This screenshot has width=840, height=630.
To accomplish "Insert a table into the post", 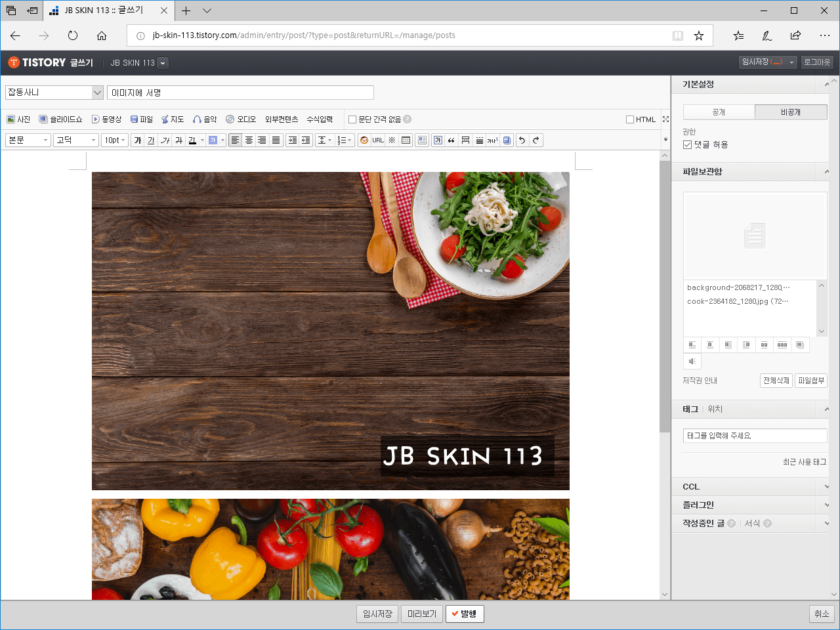I will tap(406, 140).
